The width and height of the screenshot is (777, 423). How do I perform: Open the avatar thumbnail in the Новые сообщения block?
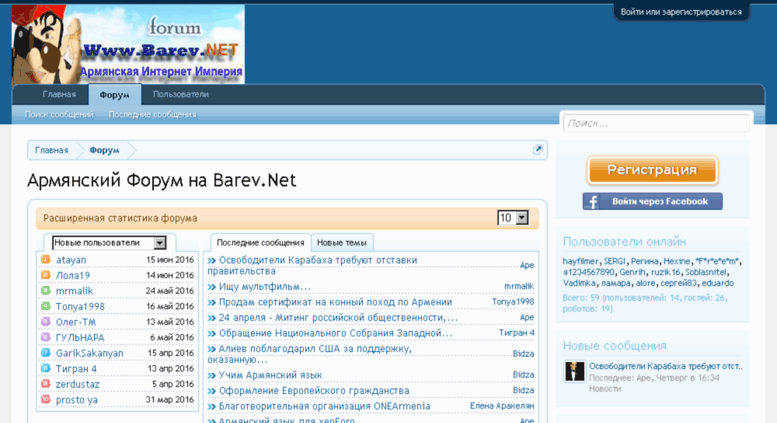click(x=574, y=372)
